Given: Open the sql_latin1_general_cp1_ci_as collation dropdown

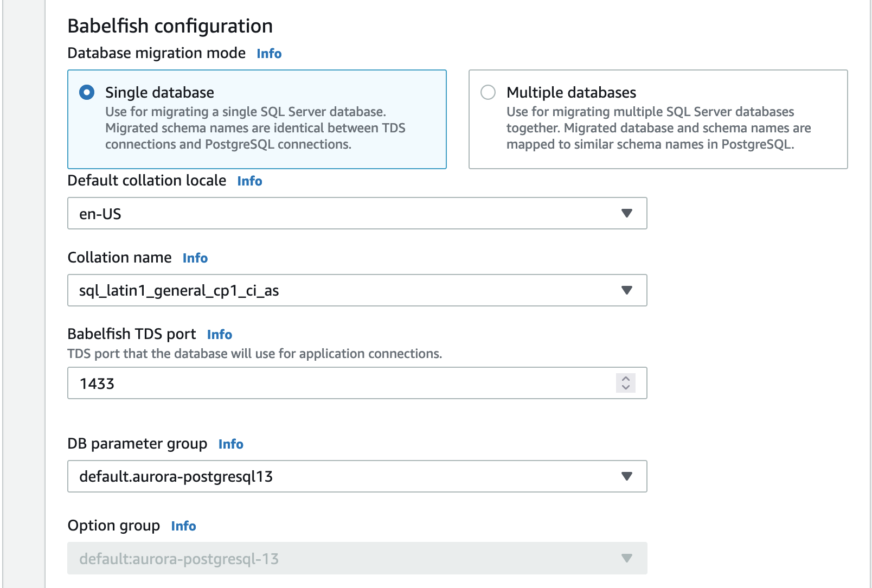Looking at the screenshot, I should tap(357, 290).
